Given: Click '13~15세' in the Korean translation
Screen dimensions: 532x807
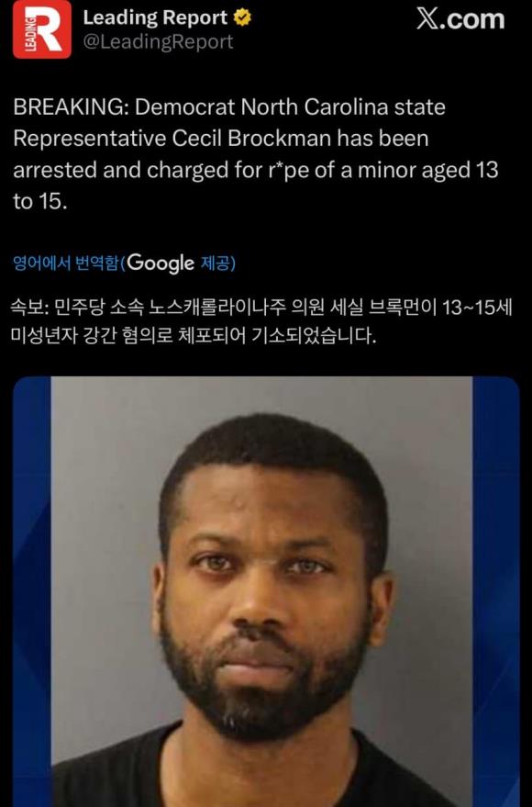Looking at the screenshot, I should click(x=478, y=308).
